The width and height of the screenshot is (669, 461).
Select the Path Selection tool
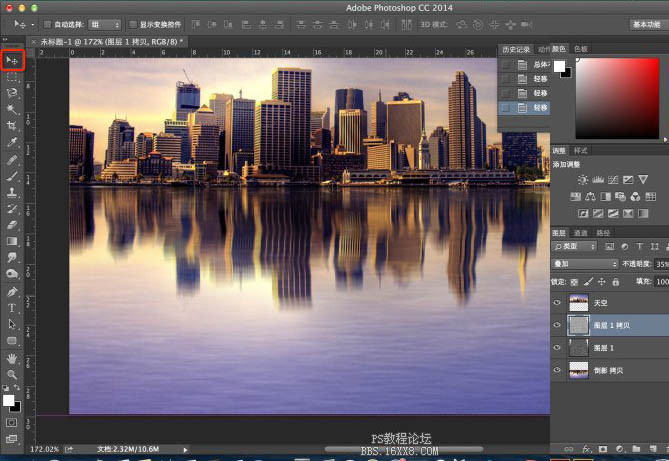click(12, 324)
